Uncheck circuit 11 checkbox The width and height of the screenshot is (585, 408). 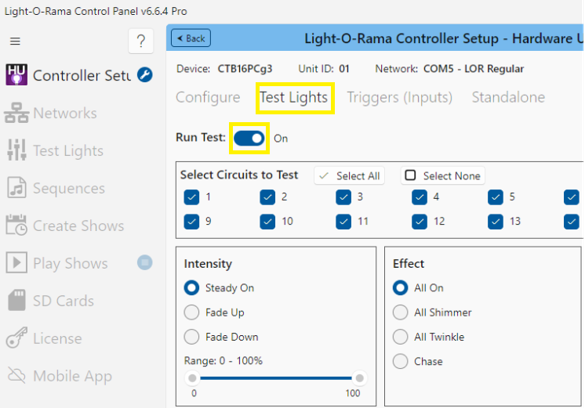click(x=343, y=222)
